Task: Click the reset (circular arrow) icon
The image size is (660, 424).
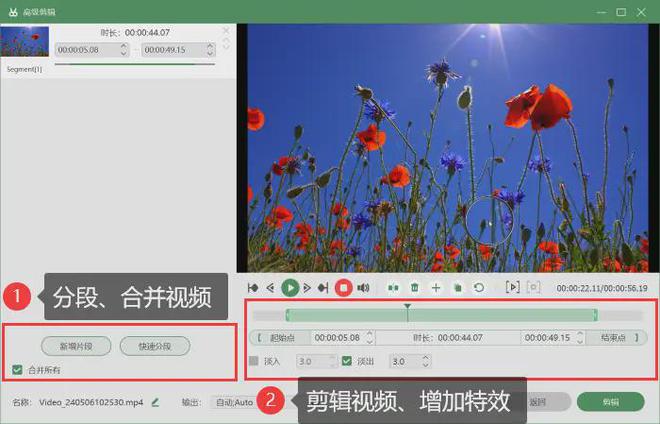Action: [479, 288]
